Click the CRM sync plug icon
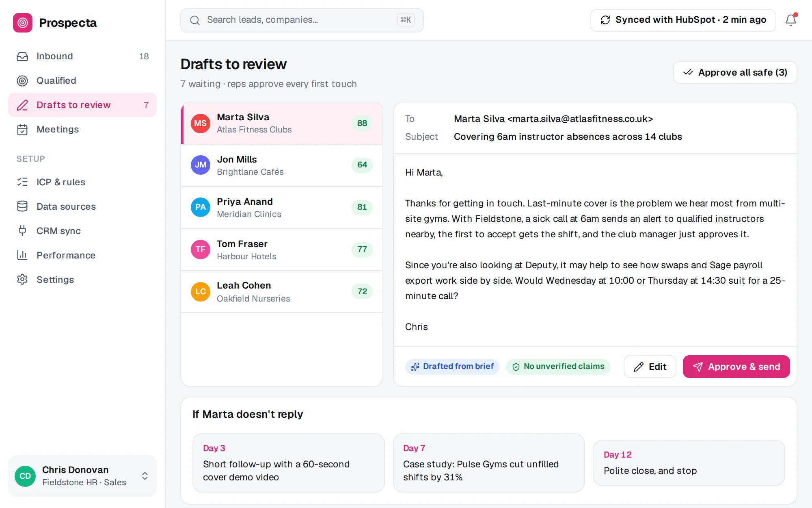The width and height of the screenshot is (812, 508). point(22,231)
